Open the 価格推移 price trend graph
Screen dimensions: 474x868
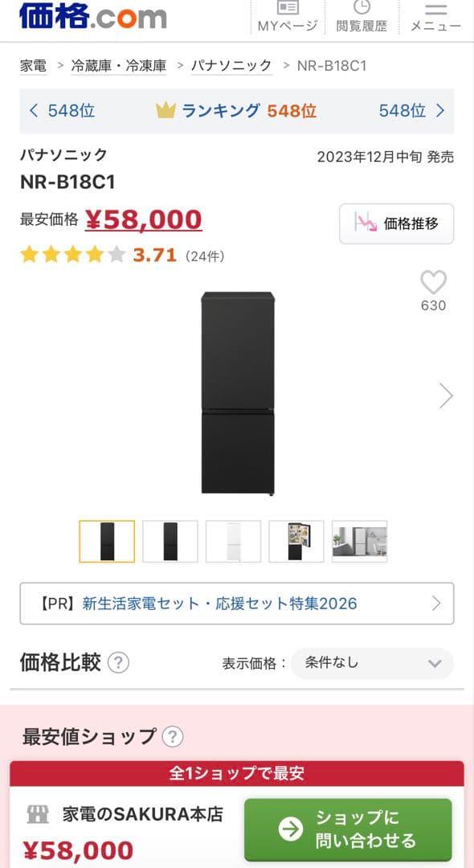(x=396, y=224)
